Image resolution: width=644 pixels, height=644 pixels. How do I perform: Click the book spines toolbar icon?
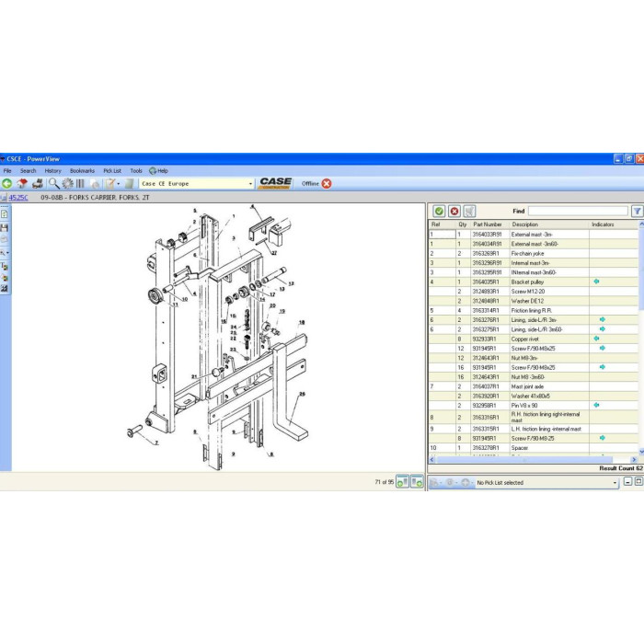pos(80,184)
